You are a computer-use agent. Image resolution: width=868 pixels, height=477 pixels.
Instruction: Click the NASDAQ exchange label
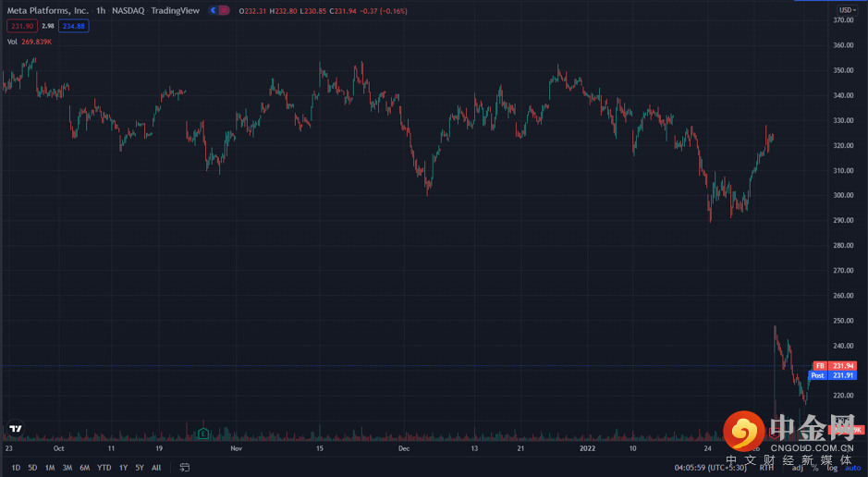pyautogui.click(x=128, y=10)
